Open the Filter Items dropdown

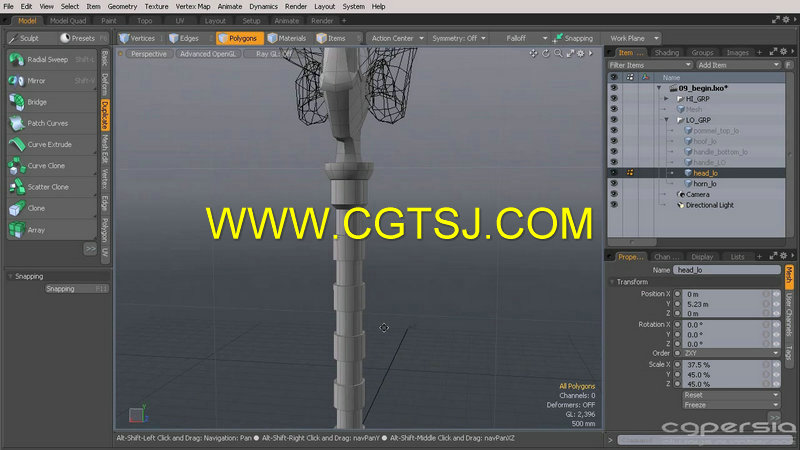650,65
